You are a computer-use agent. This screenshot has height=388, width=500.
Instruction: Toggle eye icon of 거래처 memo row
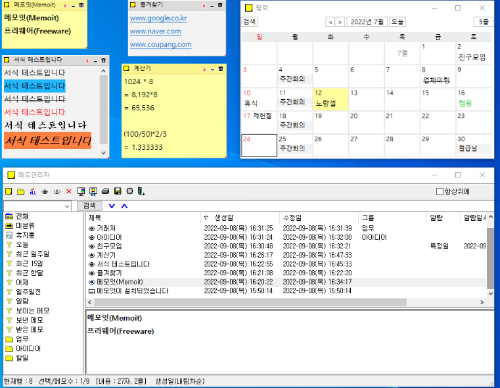[91, 228]
